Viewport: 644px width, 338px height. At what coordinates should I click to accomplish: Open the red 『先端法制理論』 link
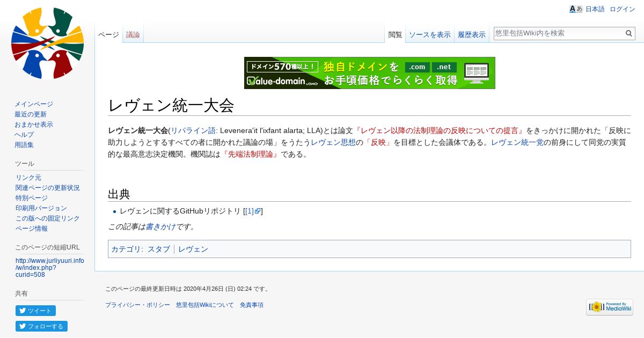[251, 155]
